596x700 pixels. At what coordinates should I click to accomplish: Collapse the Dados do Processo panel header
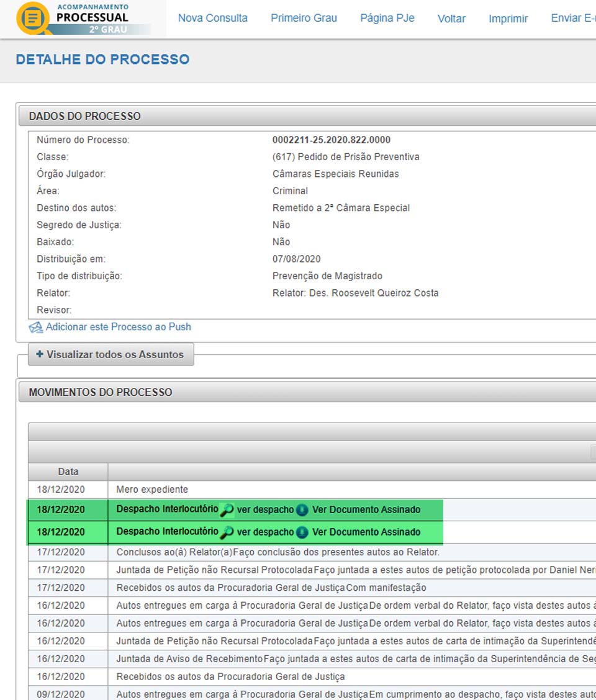point(85,116)
